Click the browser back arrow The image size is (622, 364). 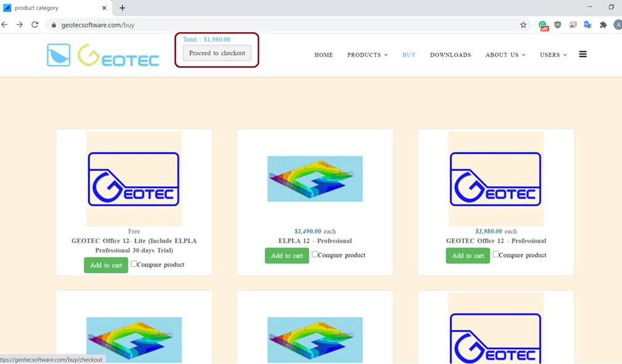(x=4, y=25)
